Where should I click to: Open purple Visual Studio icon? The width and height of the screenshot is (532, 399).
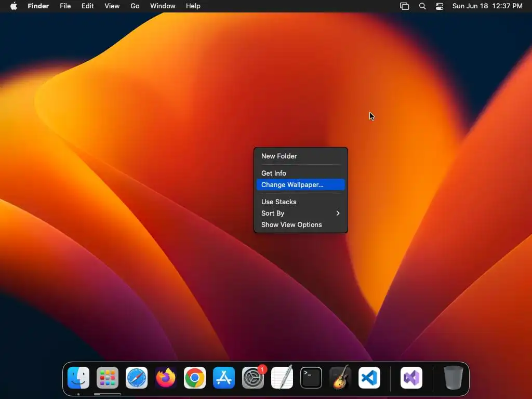click(x=411, y=378)
